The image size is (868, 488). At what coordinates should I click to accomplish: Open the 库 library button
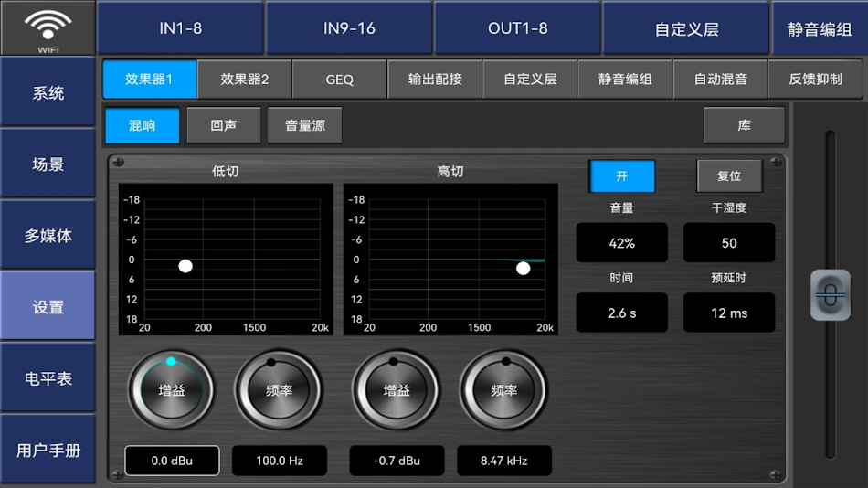pos(744,125)
